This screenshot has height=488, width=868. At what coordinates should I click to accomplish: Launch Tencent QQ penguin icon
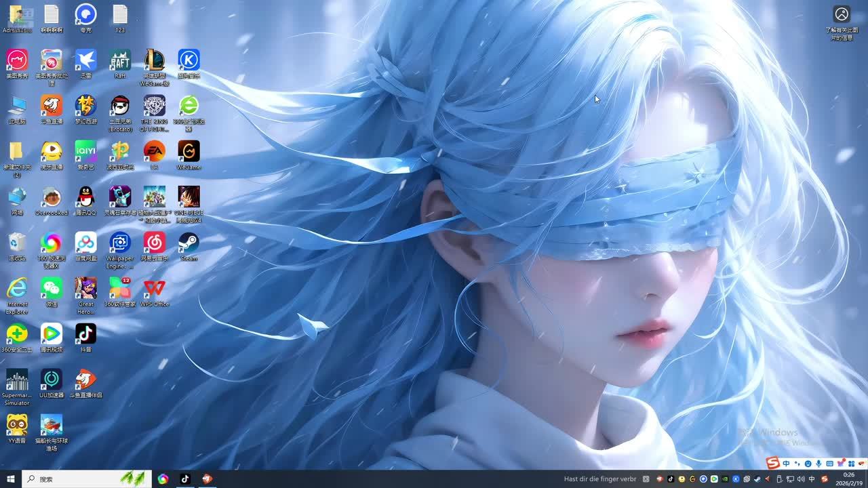(85, 198)
